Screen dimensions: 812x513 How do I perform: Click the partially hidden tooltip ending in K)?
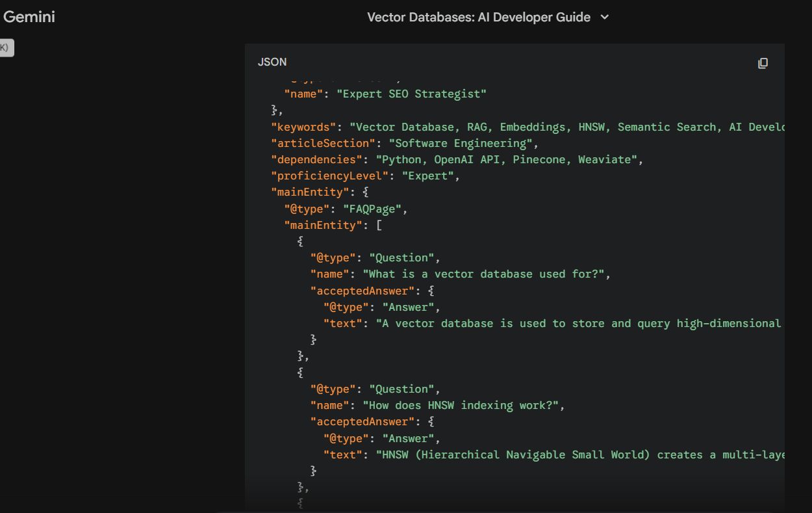pyautogui.click(x=5, y=47)
